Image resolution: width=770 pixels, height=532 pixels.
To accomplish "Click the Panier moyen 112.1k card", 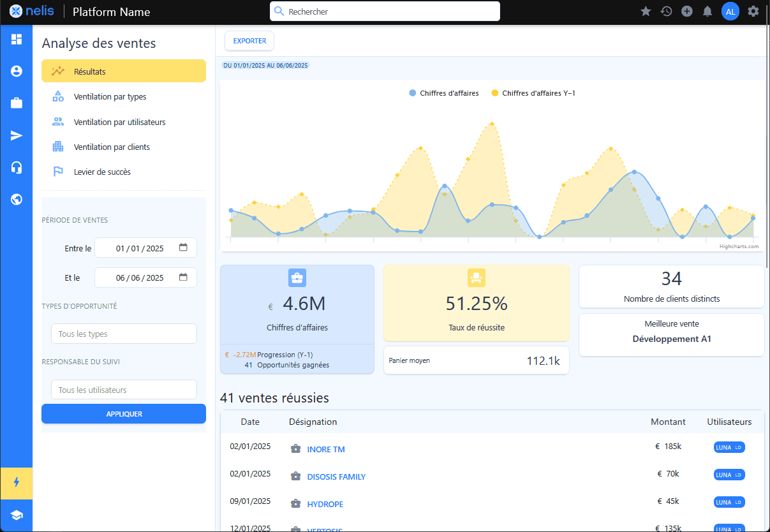I will tap(477, 360).
